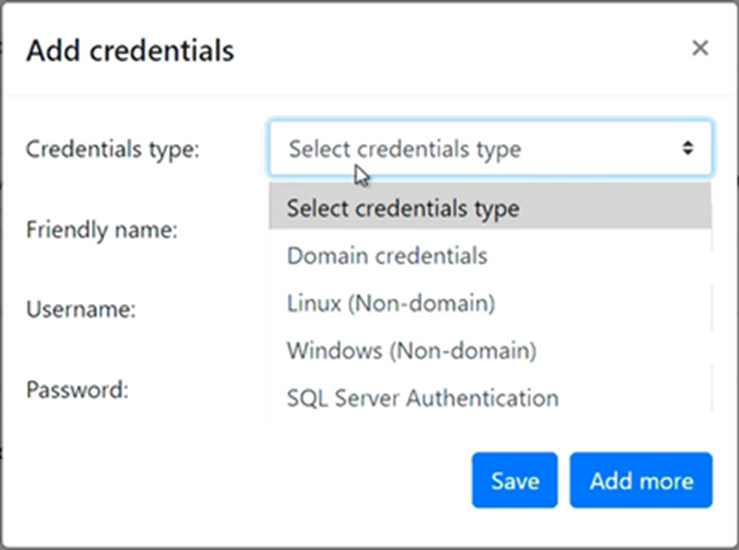This screenshot has width=739, height=550.
Task: Choose the Domain credentials option
Action: click(x=387, y=255)
